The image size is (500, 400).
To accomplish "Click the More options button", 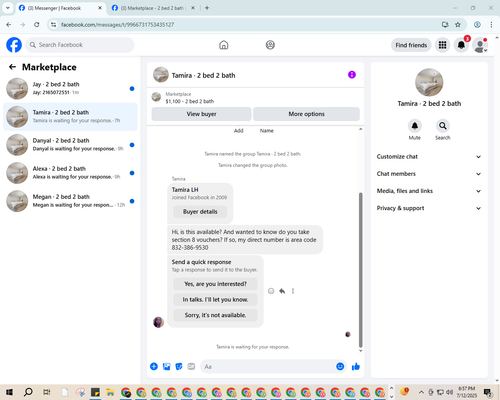I will tap(306, 114).
